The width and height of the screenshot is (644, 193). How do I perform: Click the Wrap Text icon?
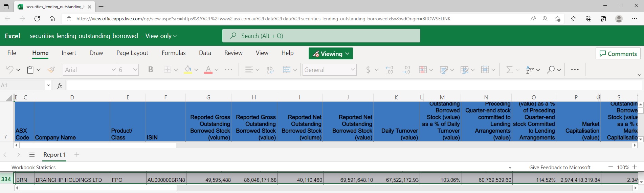coord(270,70)
